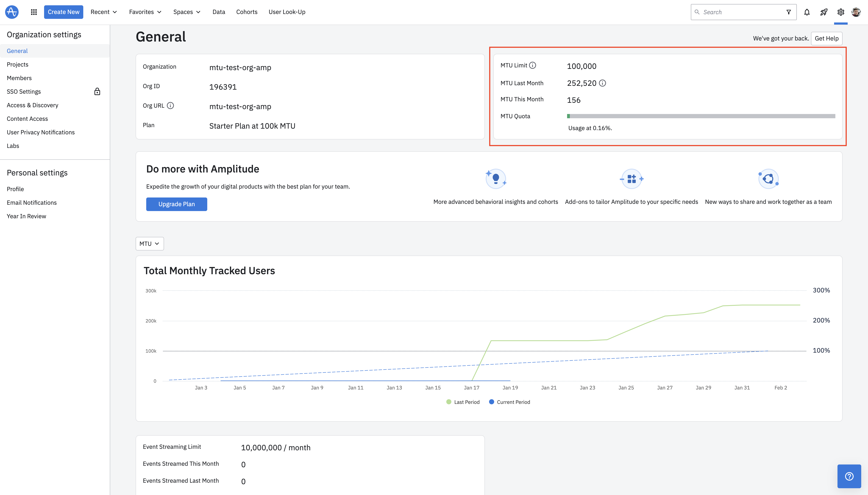The width and height of the screenshot is (868, 495).
Task: Click the user avatar profile picture
Action: [856, 12]
